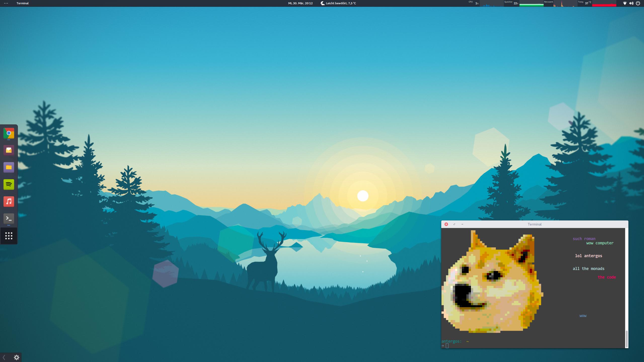This screenshot has height=362, width=644.
Task: Click the Terminal icon in dock
Action: coord(9,219)
